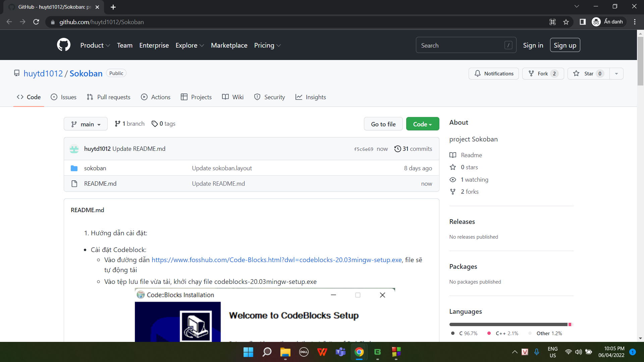This screenshot has width=644, height=362.
Task: Switch to the Issues tab
Action: 63,97
